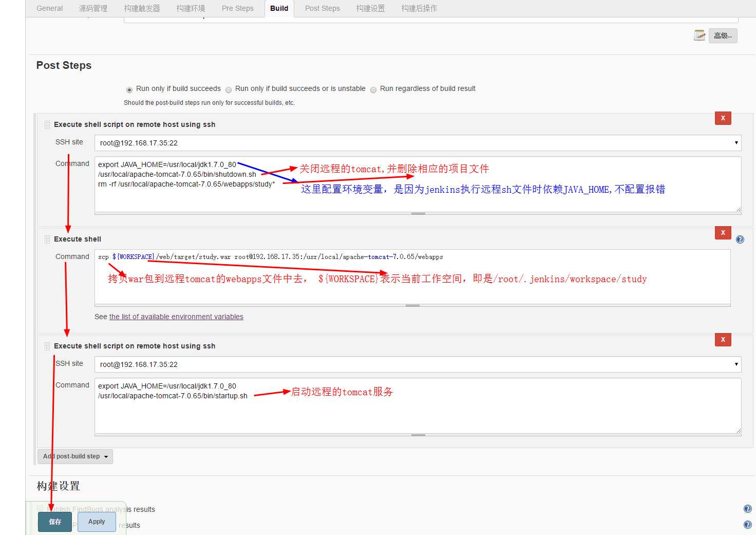Switch to the 源码管理 tab
The height and width of the screenshot is (535, 756).
click(93, 8)
